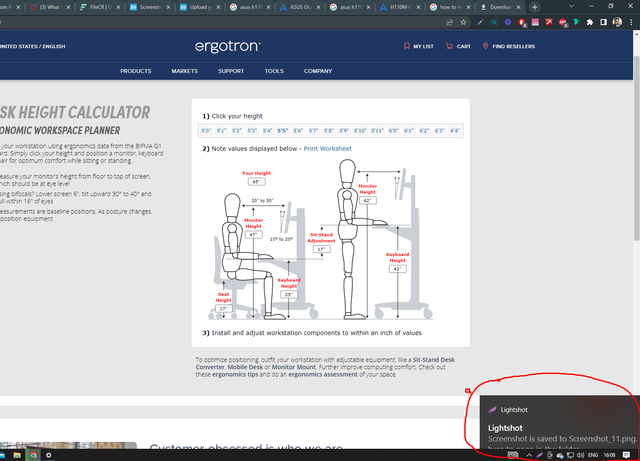640x461 pixels.
Task: Open the SUPPORT menu
Action: point(231,71)
